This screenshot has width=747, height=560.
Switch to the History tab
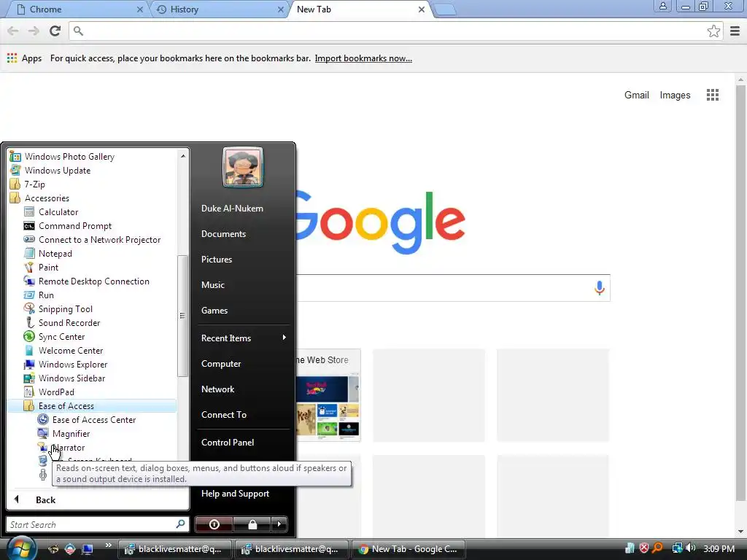click(x=219, y=9)
